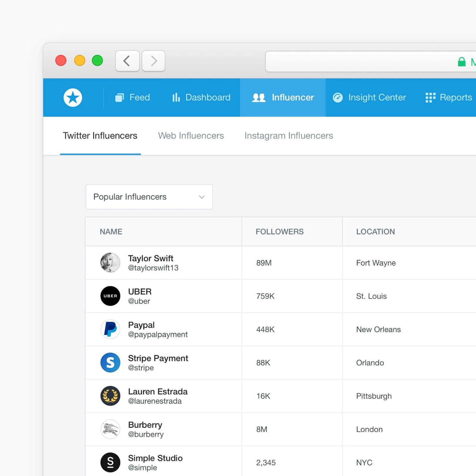Click the Influencer people icon

coord(259,98)
